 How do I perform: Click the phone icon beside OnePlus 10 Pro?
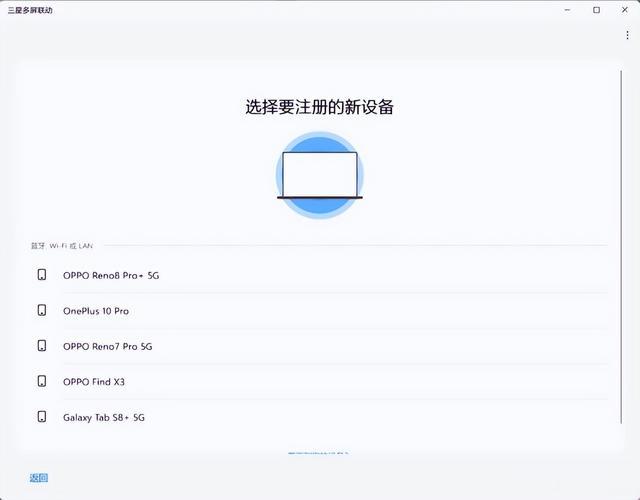click(x=42, y=310)
